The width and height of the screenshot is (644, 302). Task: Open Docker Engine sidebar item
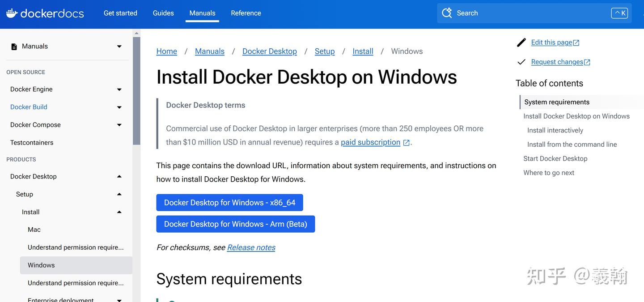tap(31, 89)
